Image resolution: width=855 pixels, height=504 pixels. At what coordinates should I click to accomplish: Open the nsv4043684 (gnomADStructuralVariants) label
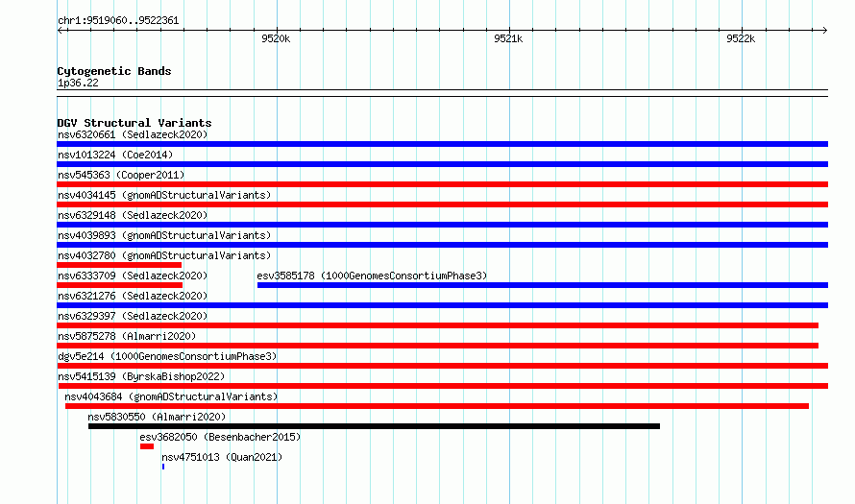(x=171, y=396)
